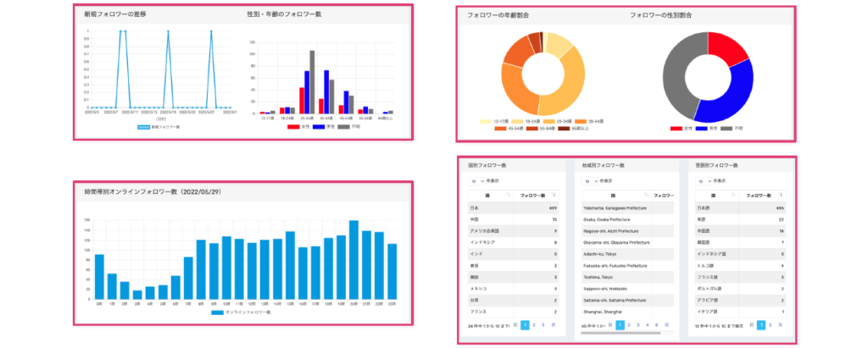Screen dimensions: 868x348
Task: Open rows-per-page dropdown in language table
Action: [706, 180]
